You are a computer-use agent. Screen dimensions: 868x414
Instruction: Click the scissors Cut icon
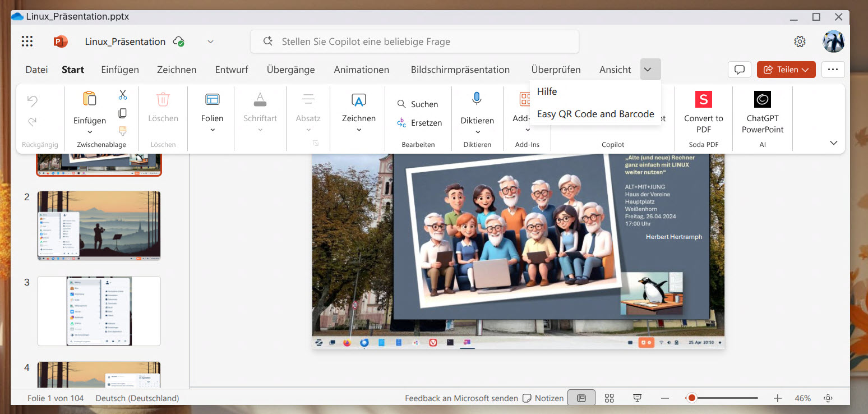click(x=122, y=95)
